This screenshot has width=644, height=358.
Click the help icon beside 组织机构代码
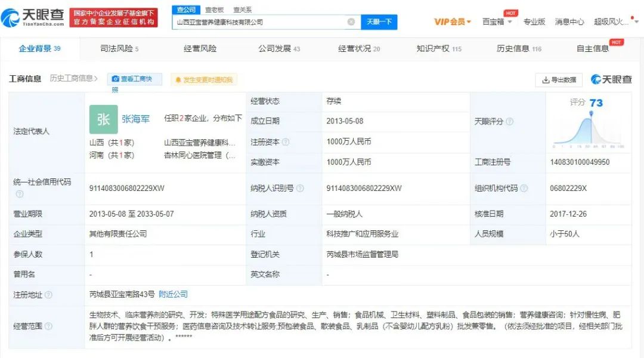tap(525, 188)
